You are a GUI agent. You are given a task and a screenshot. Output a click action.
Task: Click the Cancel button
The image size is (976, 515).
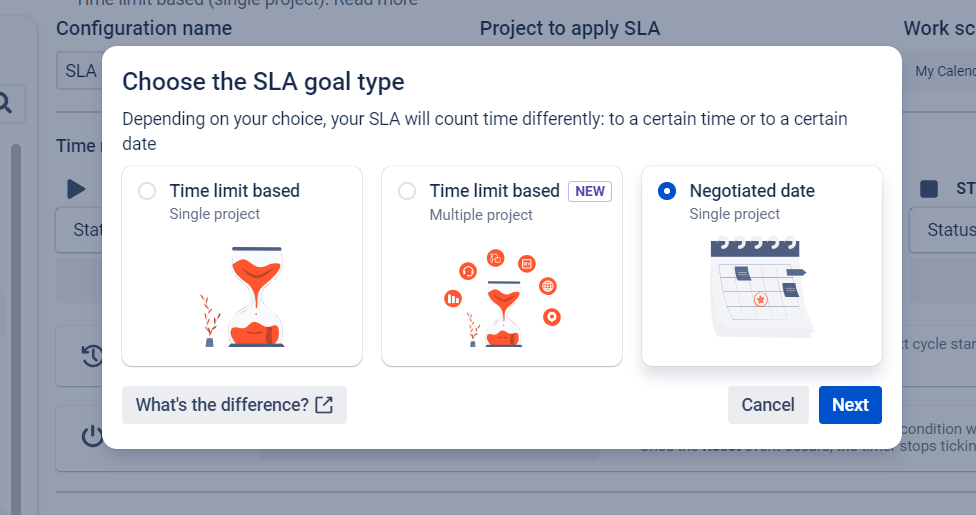(x=768, y=405)
